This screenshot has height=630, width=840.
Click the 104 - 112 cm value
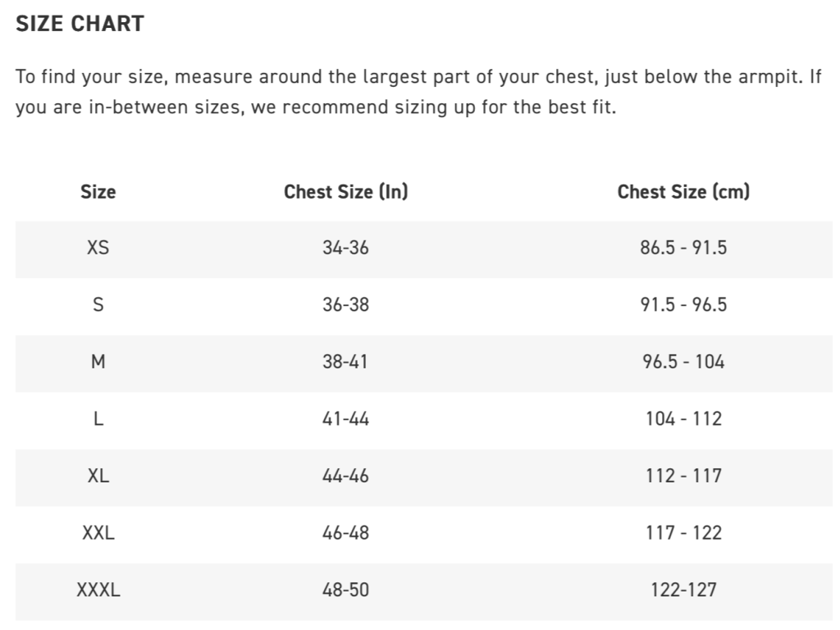tap(683, 418)
